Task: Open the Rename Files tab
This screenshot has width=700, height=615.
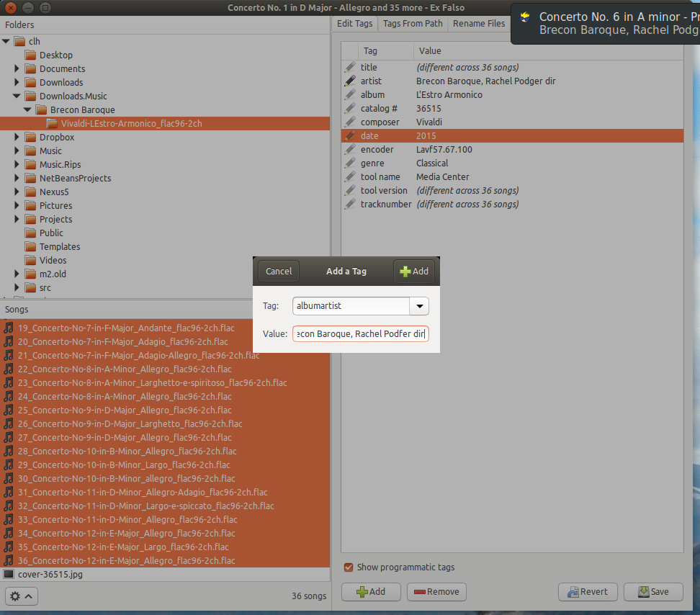Action: tap(478, 23)
